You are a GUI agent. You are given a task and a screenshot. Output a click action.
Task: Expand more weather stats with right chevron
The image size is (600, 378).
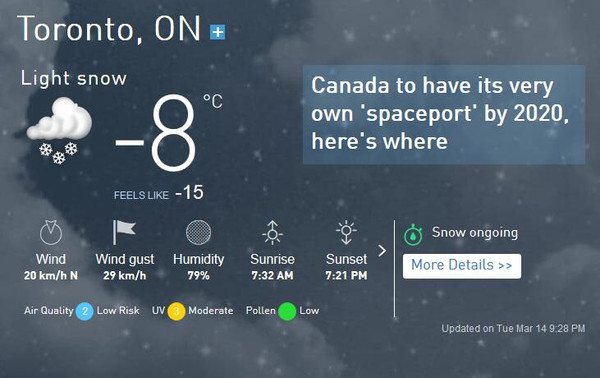pos(382,251)
